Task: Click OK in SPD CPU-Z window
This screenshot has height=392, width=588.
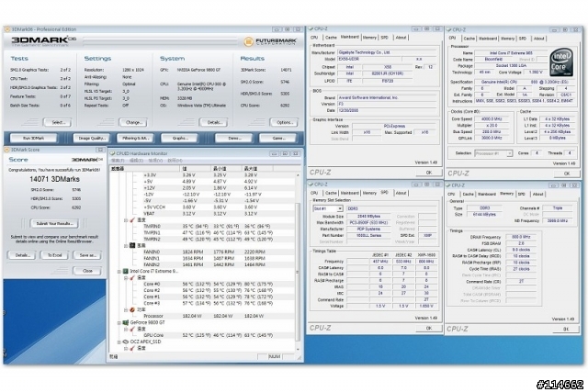Action: coord(429,329)
